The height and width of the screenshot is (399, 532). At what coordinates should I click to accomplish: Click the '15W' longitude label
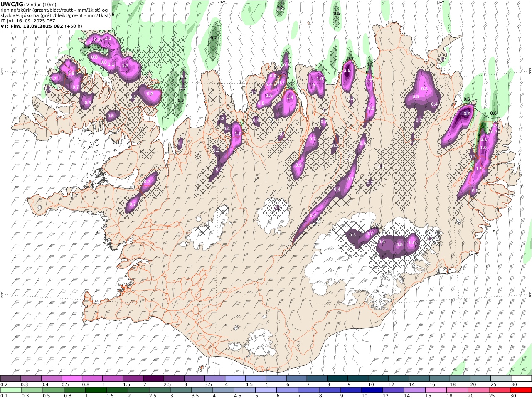[441, 2]
